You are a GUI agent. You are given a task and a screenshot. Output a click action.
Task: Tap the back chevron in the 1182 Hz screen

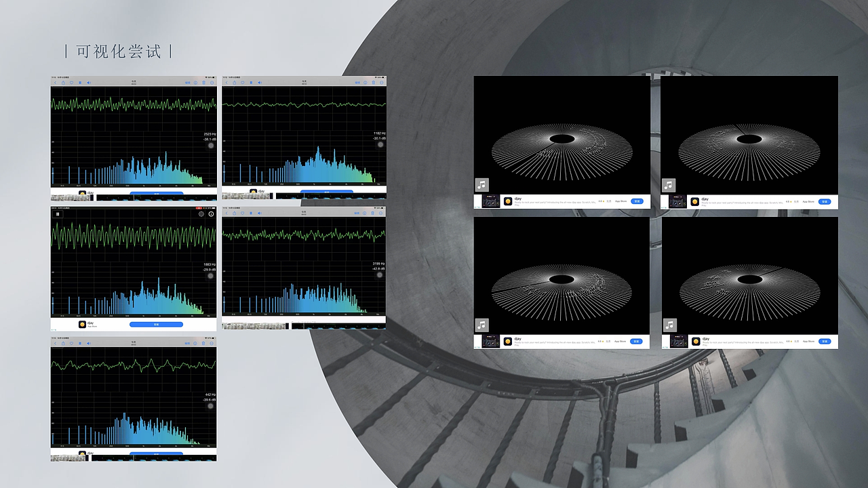click(226, 83)
